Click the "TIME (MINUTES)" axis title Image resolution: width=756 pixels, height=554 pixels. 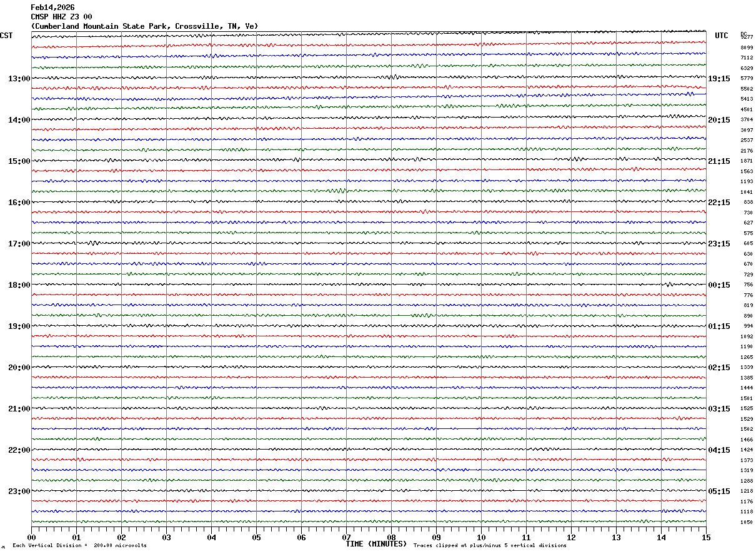tap(377, 544)
